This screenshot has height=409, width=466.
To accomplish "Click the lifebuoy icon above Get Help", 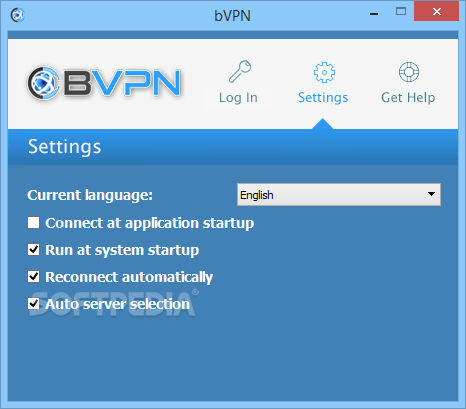I will coord(409,72).
